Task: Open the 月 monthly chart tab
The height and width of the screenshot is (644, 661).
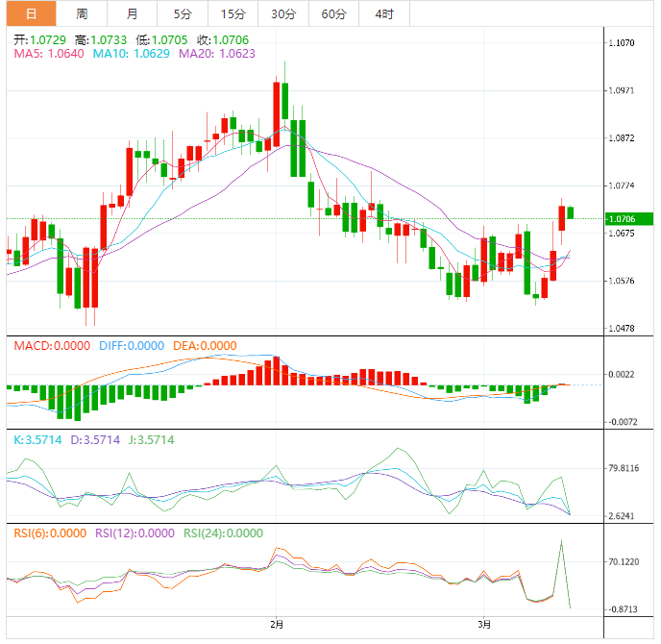Action: [x=132, y=13]
